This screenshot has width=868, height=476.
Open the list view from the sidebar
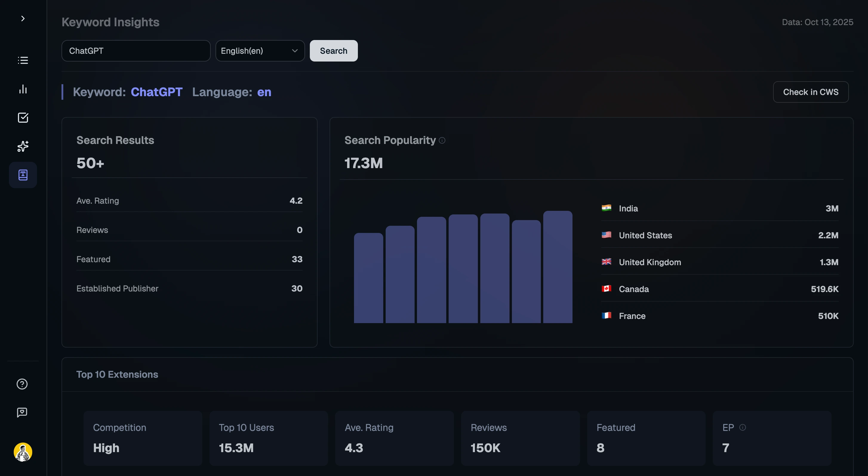[x=23, y=60]
